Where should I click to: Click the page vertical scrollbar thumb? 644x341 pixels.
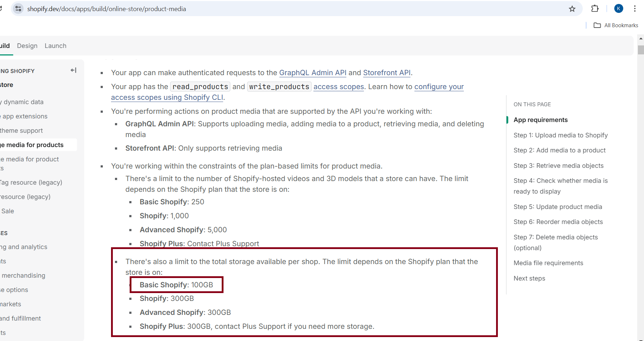[641, 49]
